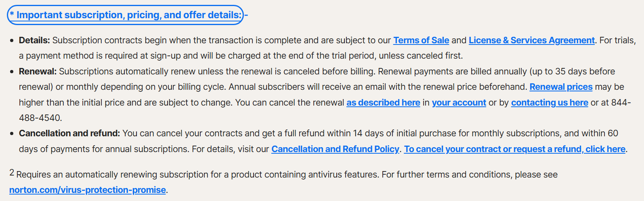Click the minus sign after the details heading
This screenshot has height=201, width=644.
tap(246, 15)
